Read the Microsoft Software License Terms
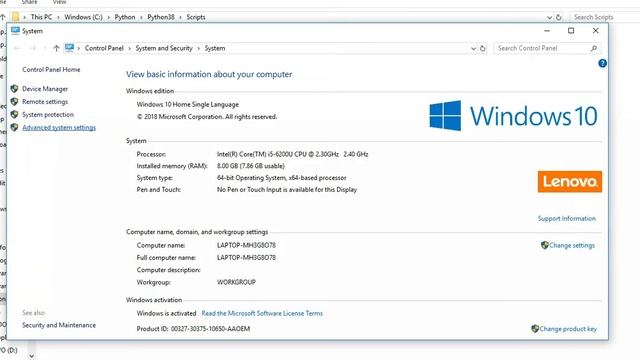Screen dimensions: 640x360 pos(262,313)
